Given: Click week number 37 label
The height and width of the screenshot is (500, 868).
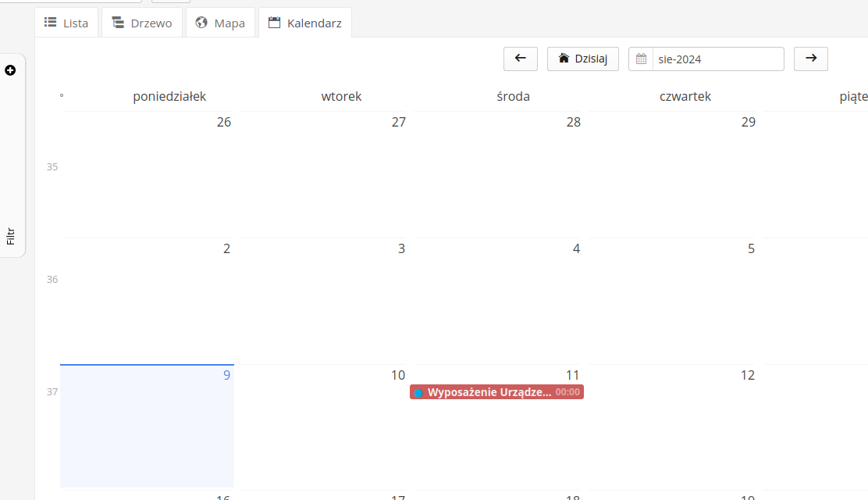Looking at the screenshot, I should pyautogui.click(x=52, y=391).
